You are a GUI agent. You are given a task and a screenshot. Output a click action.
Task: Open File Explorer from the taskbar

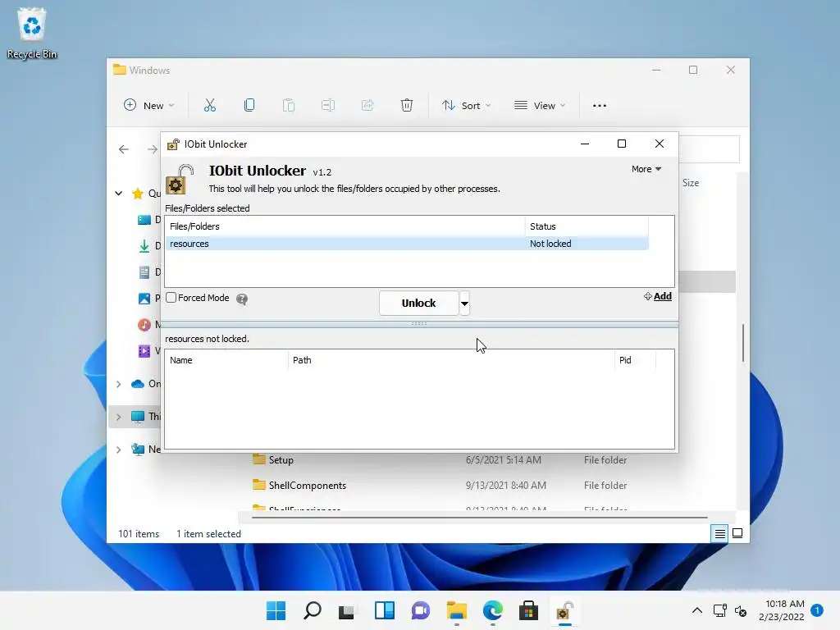pos(456,610)
